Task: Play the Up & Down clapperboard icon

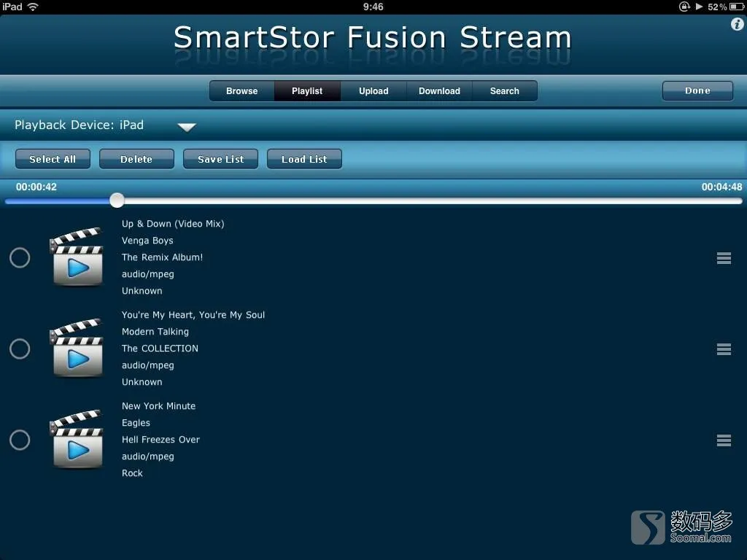Action: pyautogui.click(x=76, y=257)
